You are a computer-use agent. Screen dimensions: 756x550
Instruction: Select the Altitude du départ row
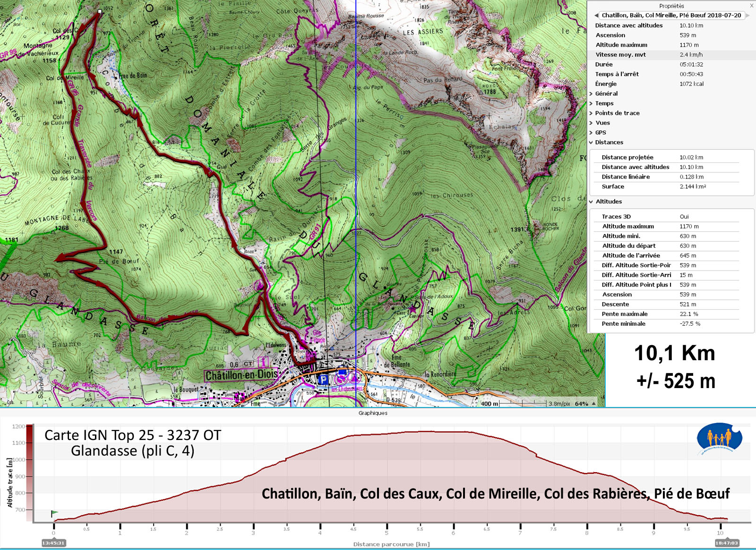(x=671, y=246)
